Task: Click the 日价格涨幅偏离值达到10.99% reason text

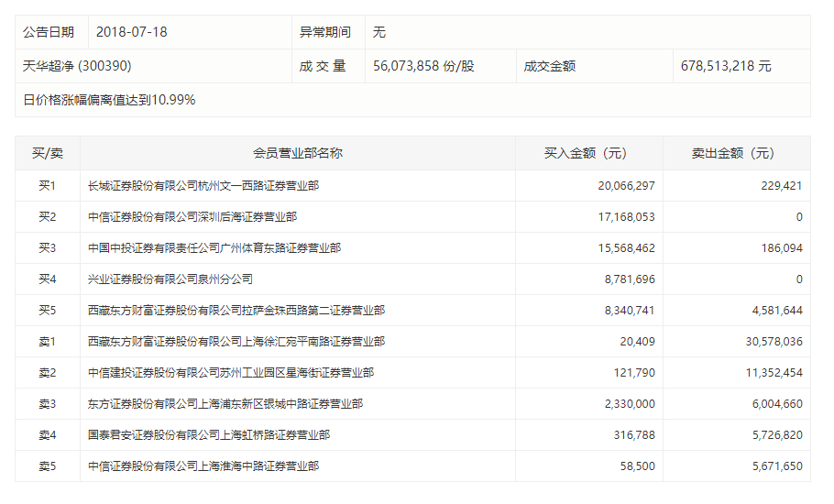Action: pos(109,100)
